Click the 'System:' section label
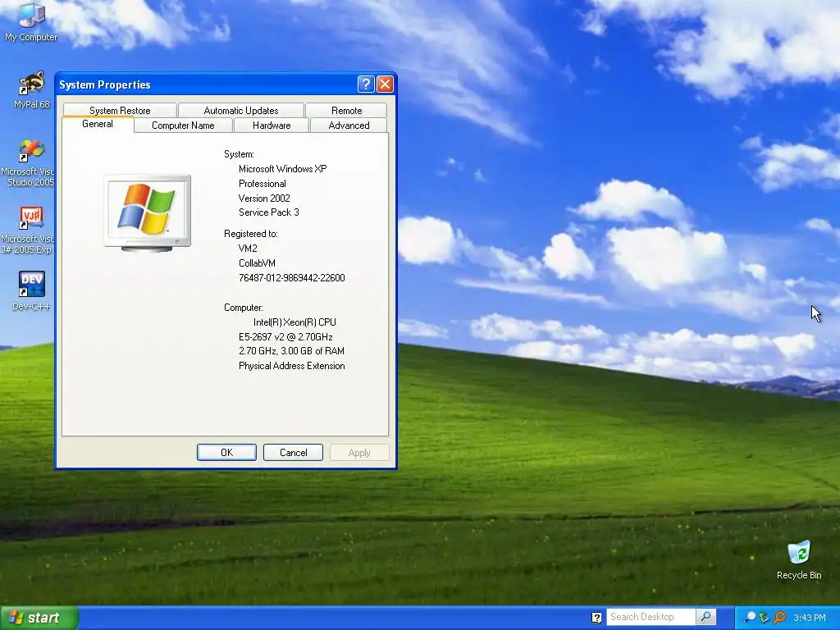This screenshot has height=630, width=840. (x=239, y=154)
